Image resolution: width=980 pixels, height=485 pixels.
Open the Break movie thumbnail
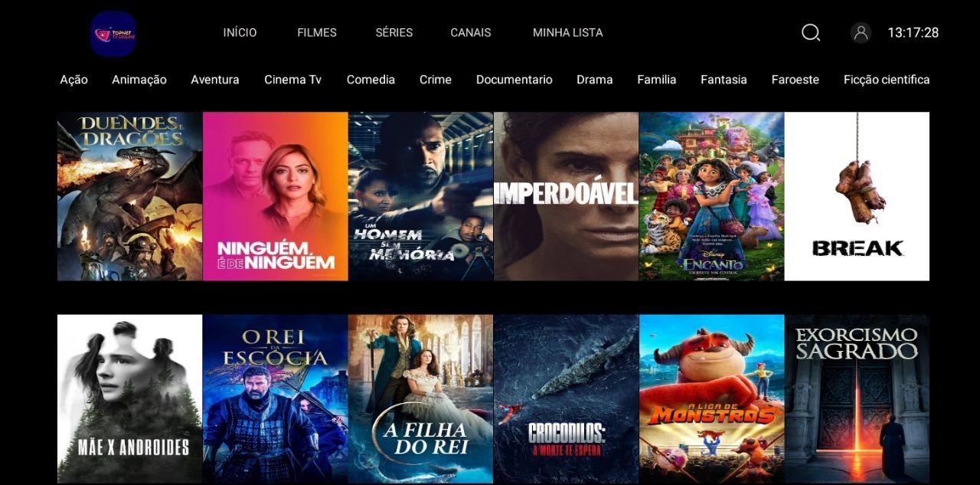tap(857, 196)
